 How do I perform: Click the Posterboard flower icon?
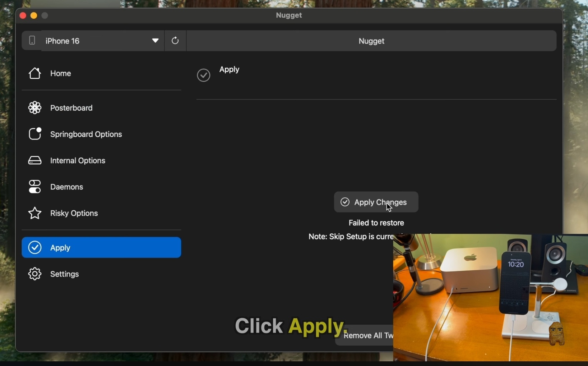pyautogui.click(x=35, y=108)
